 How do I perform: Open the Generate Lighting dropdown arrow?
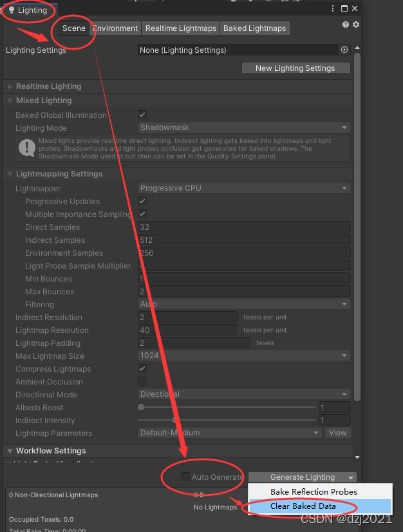click(x=351, y=477)
